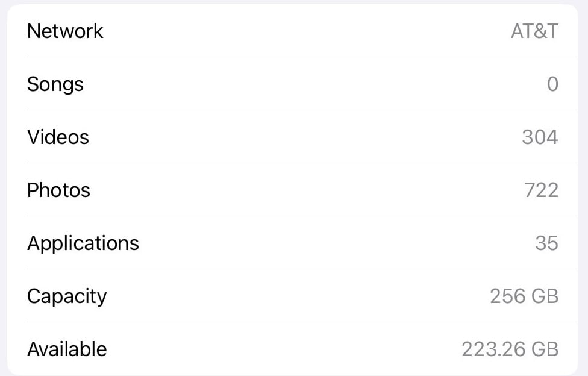Select the AT&T network value
The image size is (588, 376).
534,31
